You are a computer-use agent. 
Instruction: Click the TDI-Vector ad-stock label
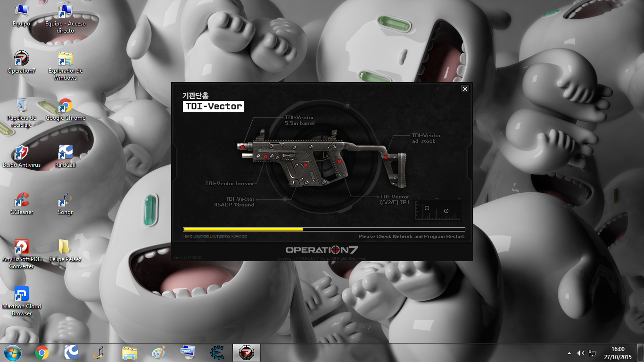point(426,138)
